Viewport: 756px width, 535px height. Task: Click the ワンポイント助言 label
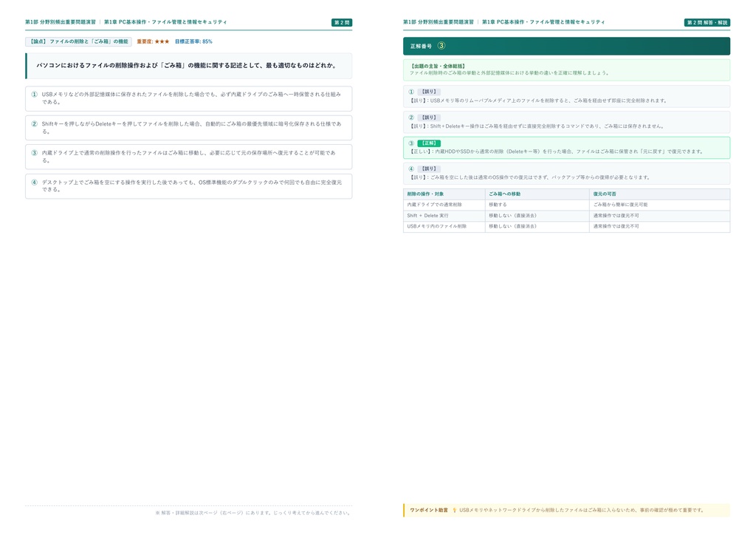[x=429, y=510]
